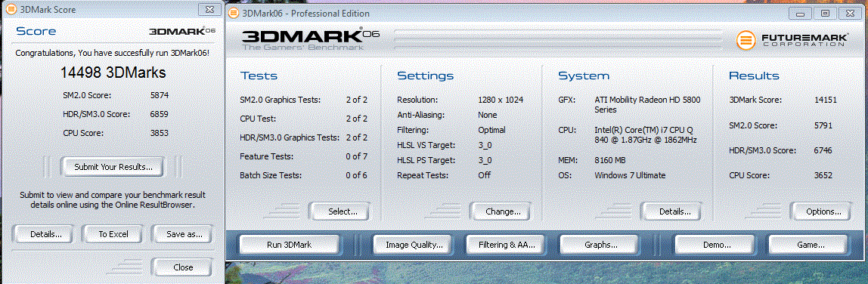Image resolution: width=868 pixels, height=284 pixels.
Task: Launch the Demo... button
Action: coord(714,244)
